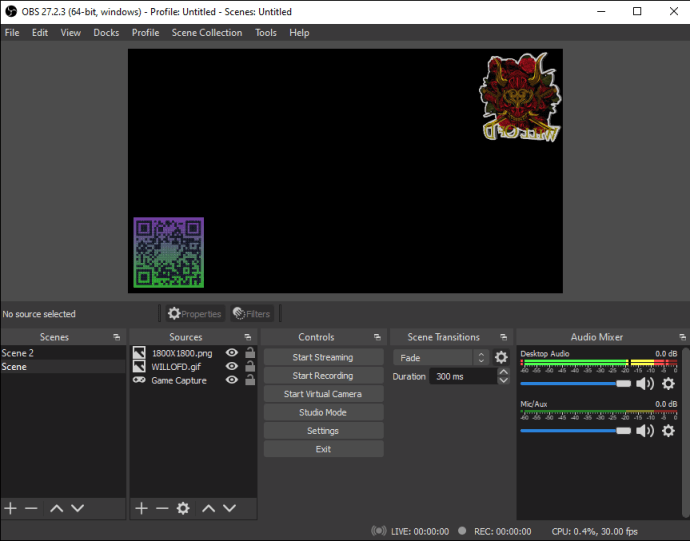Pop out the Sources dock
Viewport: 690px width, 541px height.
248,337
